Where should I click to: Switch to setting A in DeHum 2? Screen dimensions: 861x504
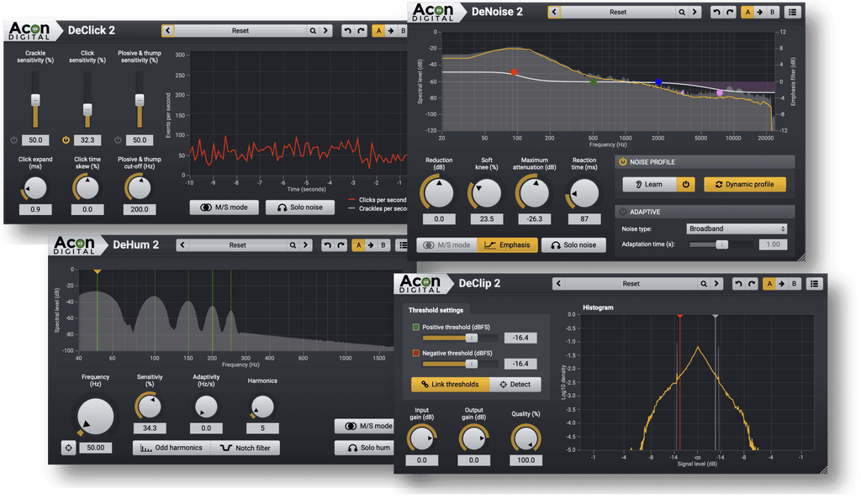click(357, 245)
